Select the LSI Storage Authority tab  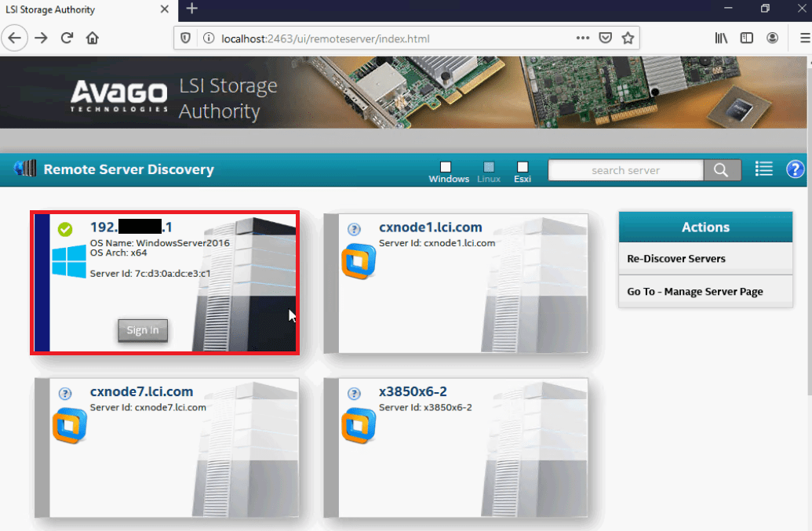88,10
